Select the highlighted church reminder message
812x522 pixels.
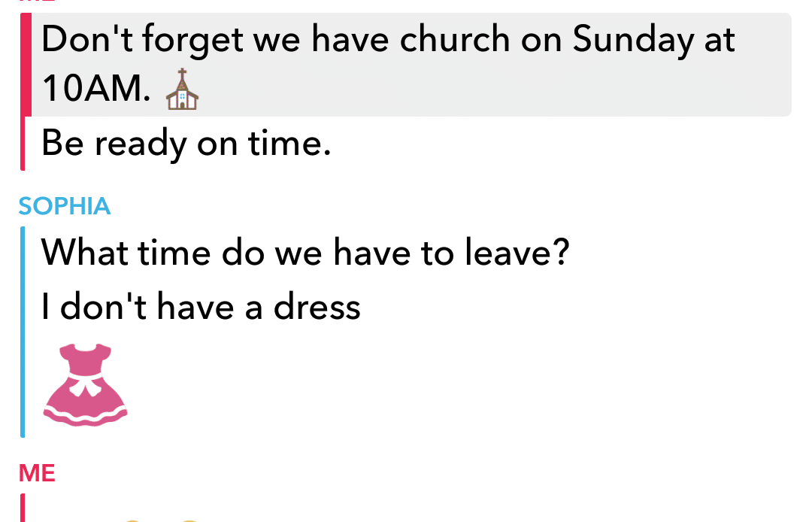411,64
